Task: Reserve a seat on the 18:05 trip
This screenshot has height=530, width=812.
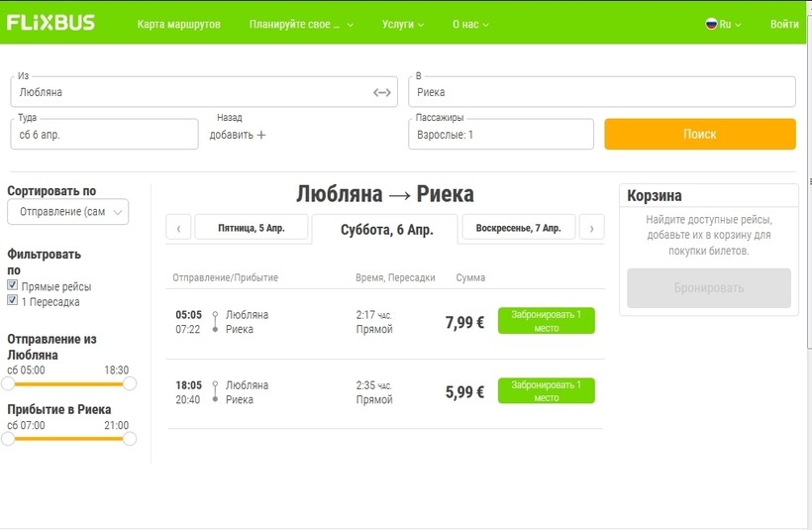Action: [x=546, y=391]
